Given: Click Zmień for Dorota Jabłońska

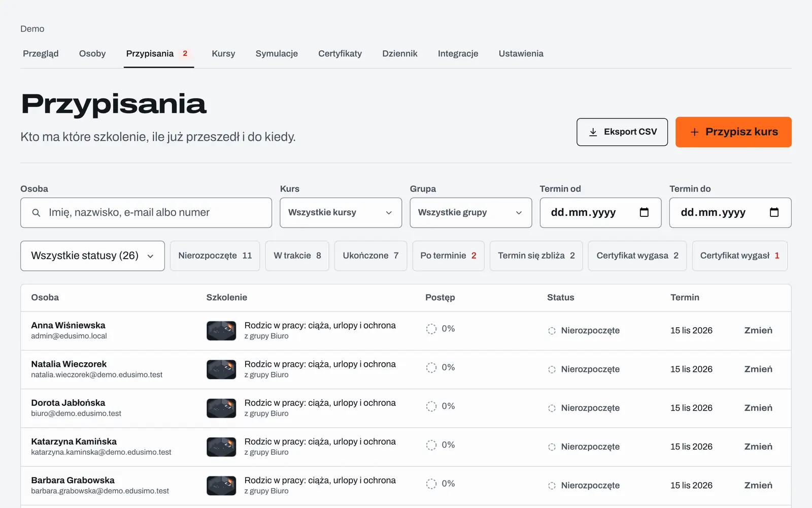Looking at the screenshot, I should (758, 408).
